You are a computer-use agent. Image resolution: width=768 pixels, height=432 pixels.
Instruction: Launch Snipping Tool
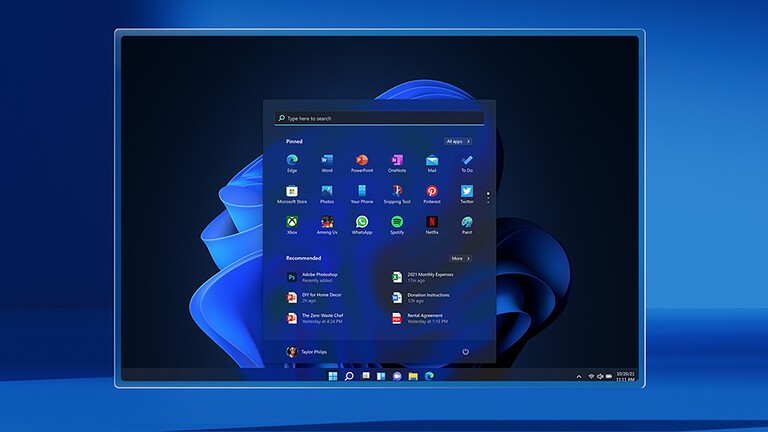[397, 194]
